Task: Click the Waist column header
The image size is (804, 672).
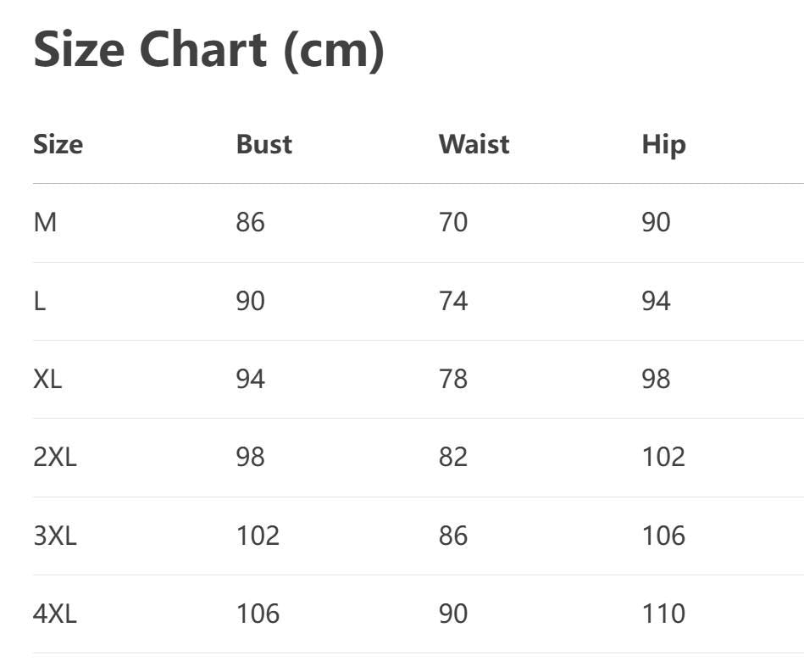Action: (x=474, y=144)
